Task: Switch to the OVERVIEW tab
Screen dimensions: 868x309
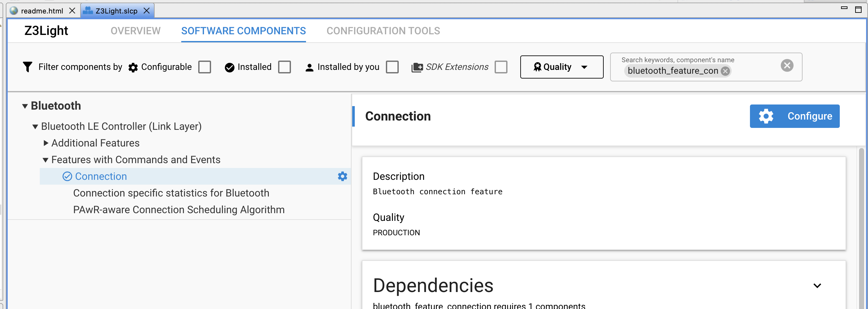Action: tap(135, 31)
